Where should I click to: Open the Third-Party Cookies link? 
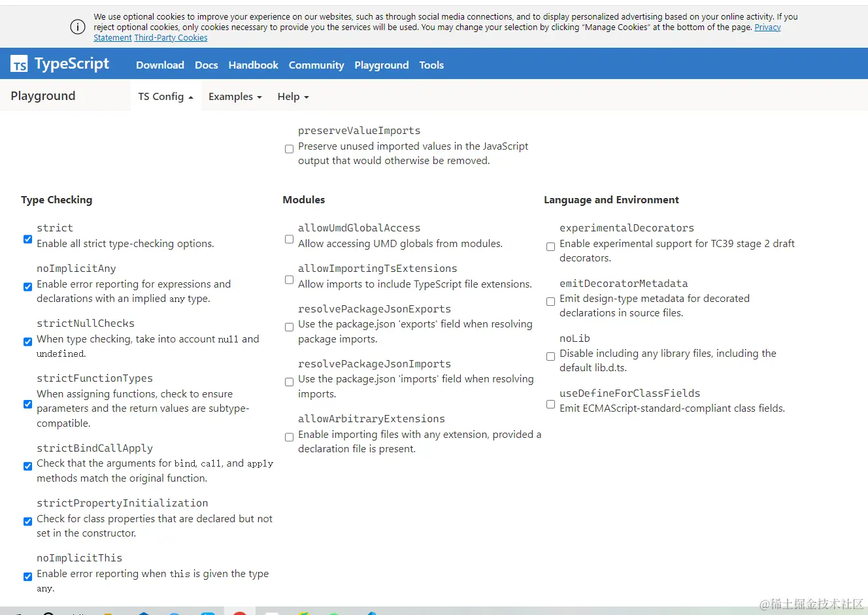[171, 38]
